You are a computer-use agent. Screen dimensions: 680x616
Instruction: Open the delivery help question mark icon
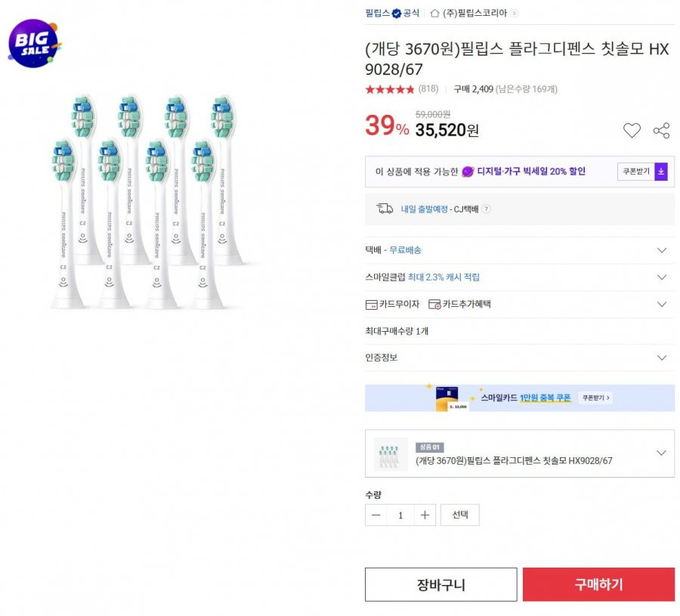[x=487, y=209]
